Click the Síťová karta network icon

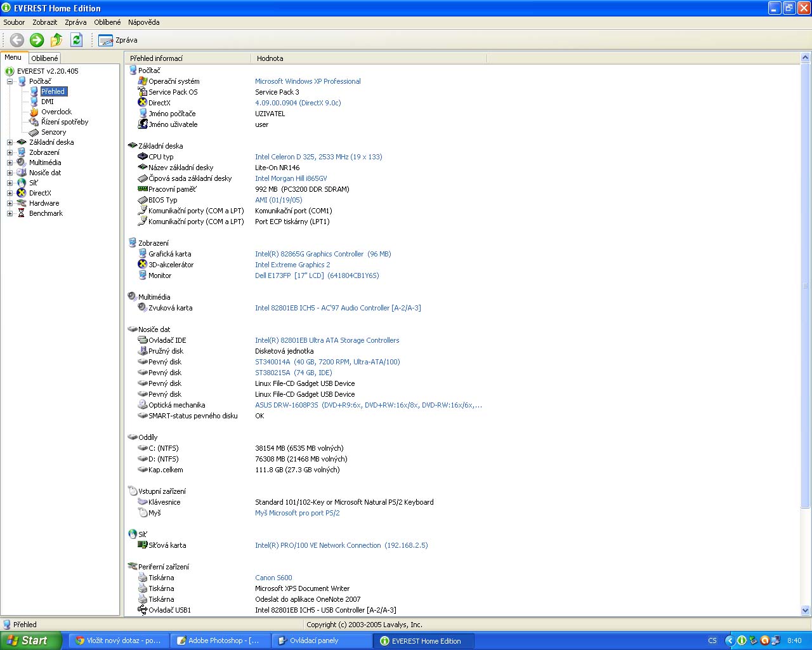tap(143, 545)
